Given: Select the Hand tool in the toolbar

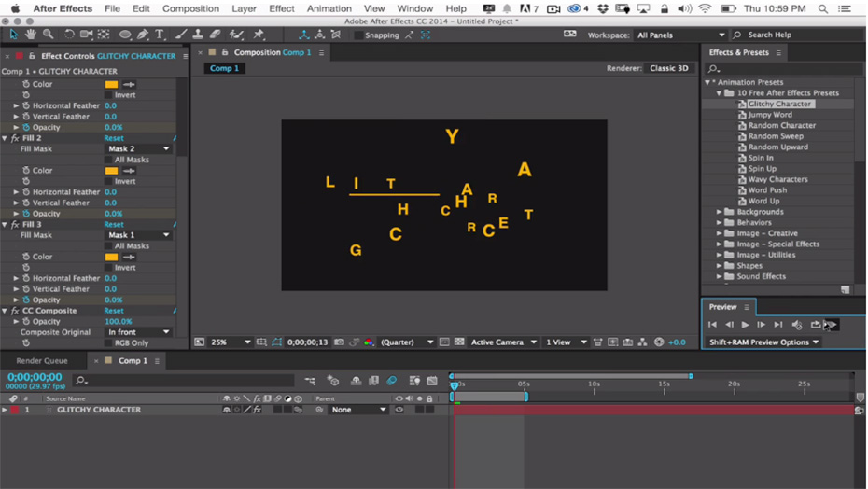Looking at the screenshot, I should 31,35.
